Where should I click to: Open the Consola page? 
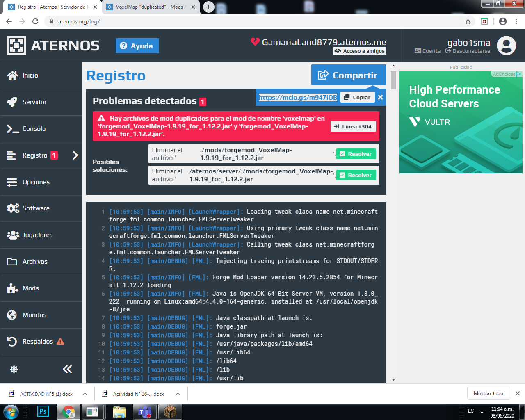pyautogui.click(x=41, y=129)
